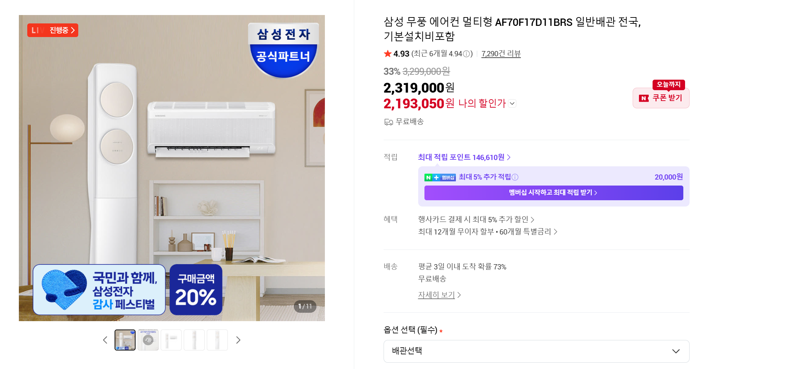Click 멤버십 시작하고 최대 적립 받기 button
Screen dimensions: 800x369
(x=554, y=193)
